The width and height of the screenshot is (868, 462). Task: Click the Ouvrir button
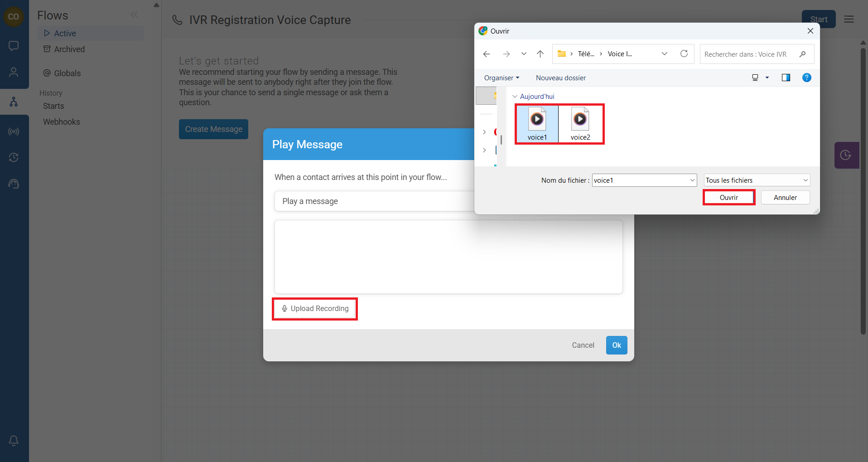click(728, 198)
